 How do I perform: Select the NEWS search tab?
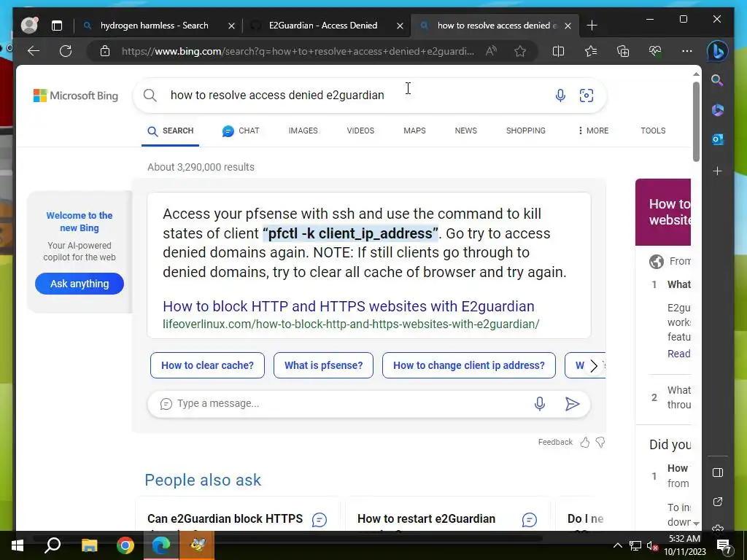pos(466,131)
